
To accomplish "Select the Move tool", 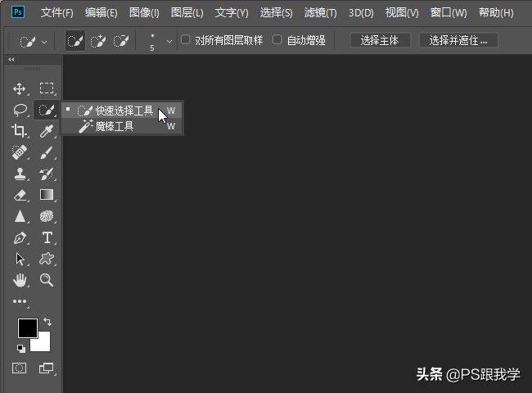I will click(x=20, y=88).
